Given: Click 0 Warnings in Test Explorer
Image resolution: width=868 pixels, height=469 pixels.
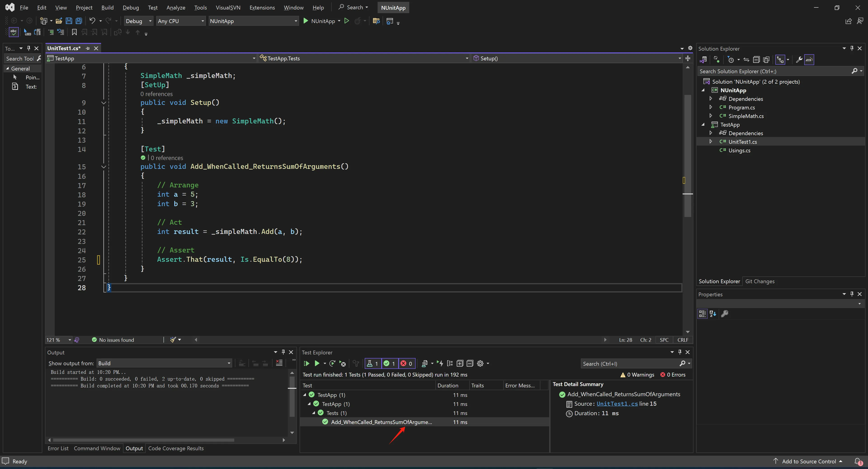Looking at the screenshot, I should pyautogui.click(x=637, y=375).
